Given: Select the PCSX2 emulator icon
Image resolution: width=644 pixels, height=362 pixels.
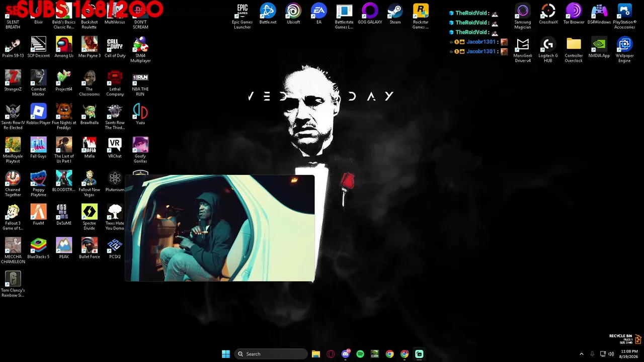Looking at the screenshot, I should [x=115, y=249].
